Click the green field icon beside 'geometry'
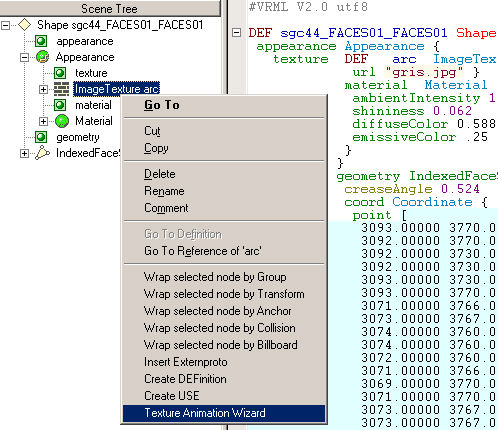 coord(41,137)
